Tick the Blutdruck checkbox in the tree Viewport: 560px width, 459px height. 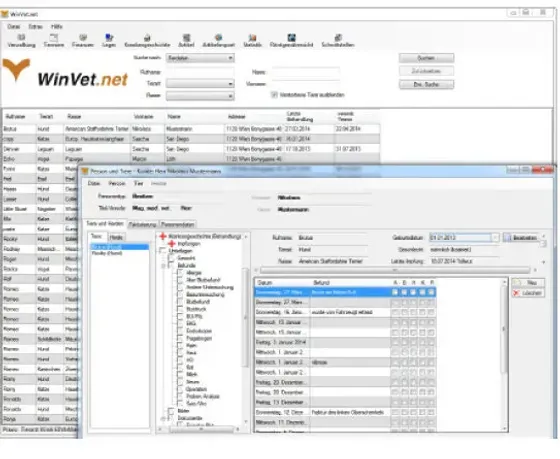180,309
